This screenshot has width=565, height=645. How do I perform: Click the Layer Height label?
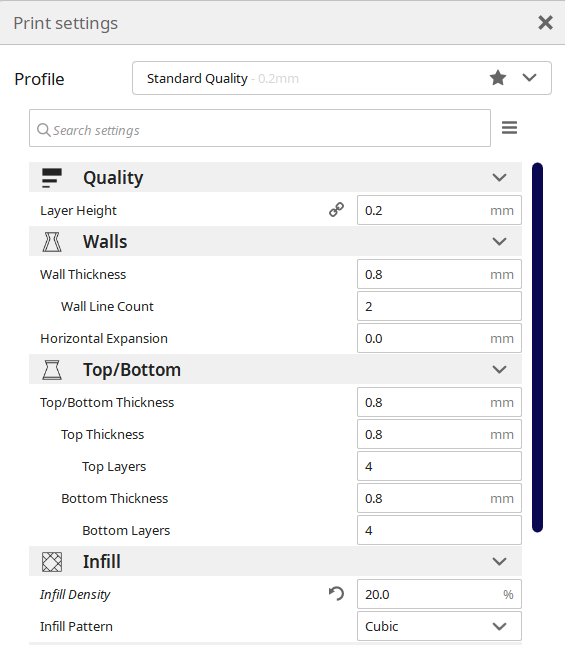(x=78, y=210)
